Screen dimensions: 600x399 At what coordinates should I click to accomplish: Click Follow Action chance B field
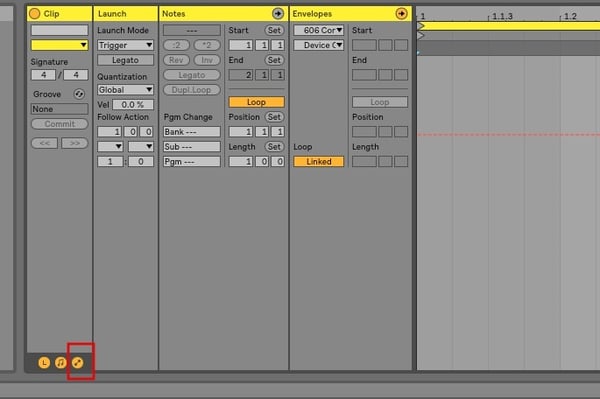pos(141,161)
